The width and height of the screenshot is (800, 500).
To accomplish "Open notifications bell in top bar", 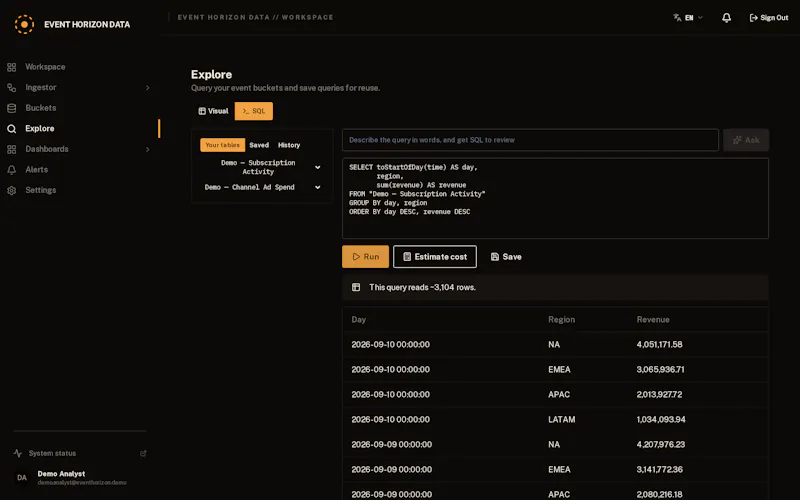I will tap(727, 18).
